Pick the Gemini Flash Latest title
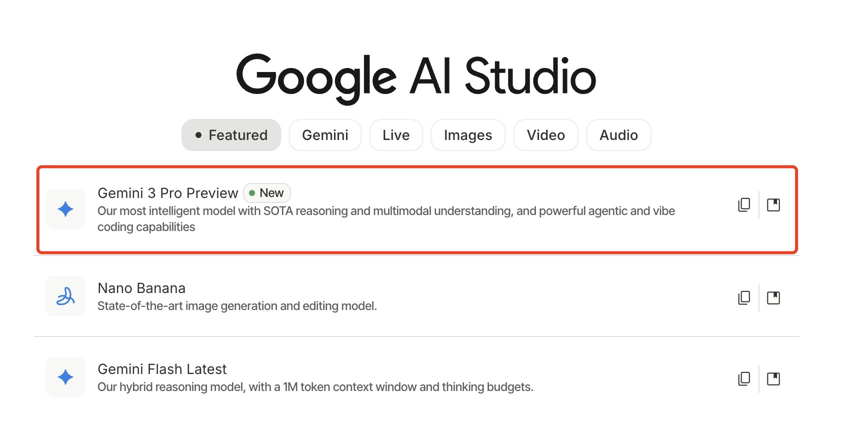 point(162,369)
